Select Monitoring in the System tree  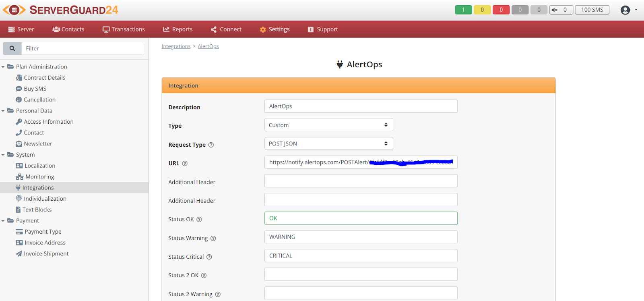(x=39, y=177)
